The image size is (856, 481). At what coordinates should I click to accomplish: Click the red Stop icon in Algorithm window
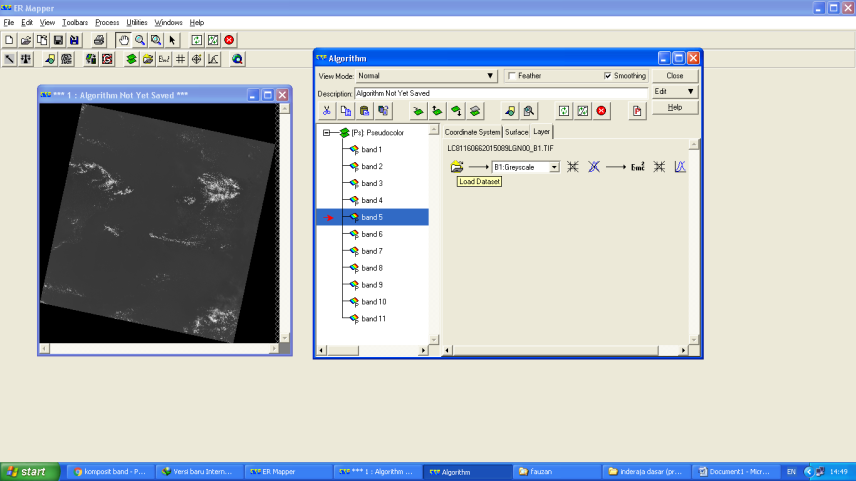click(x=602, y=111)
